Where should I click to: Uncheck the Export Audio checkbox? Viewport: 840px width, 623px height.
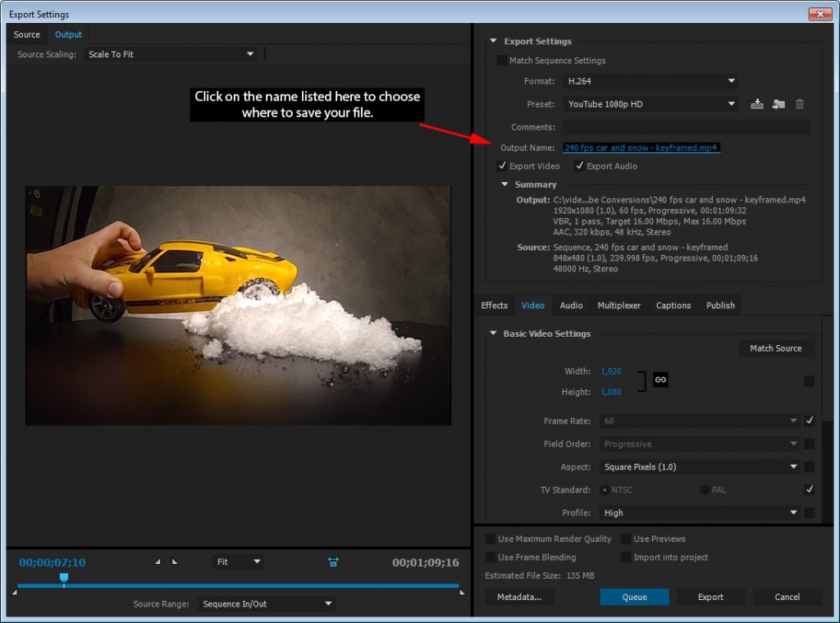pos(580,166)
